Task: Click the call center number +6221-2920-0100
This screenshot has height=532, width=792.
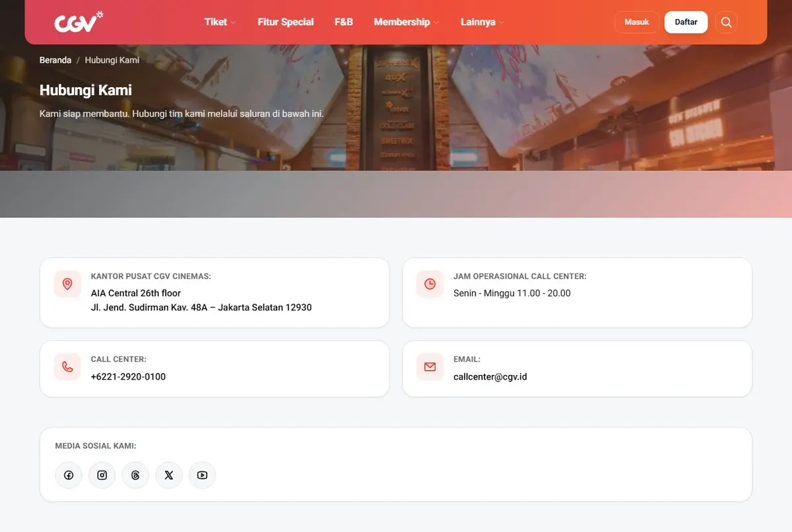Action: [x=128, y=377]
